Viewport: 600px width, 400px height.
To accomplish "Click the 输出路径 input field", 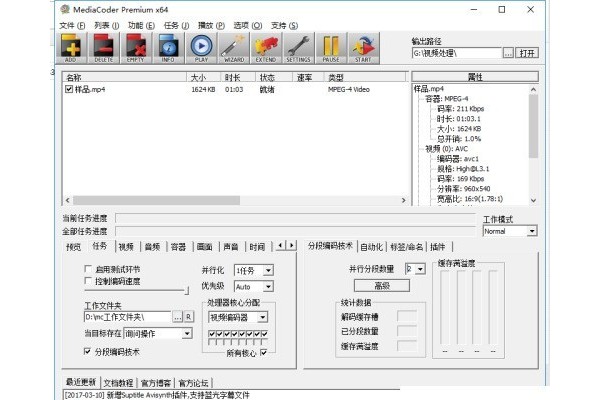I will (x=457, y=53).
